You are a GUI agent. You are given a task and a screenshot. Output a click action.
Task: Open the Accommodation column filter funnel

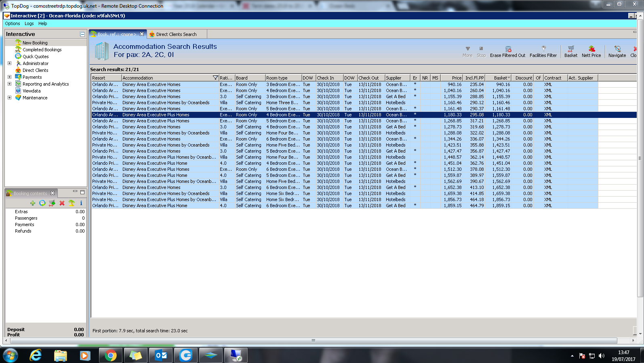tap(215, 78)
